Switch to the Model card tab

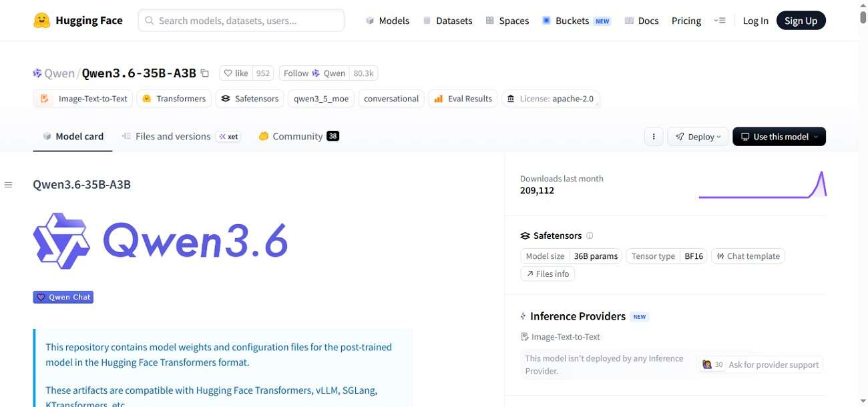pos(73,136)
